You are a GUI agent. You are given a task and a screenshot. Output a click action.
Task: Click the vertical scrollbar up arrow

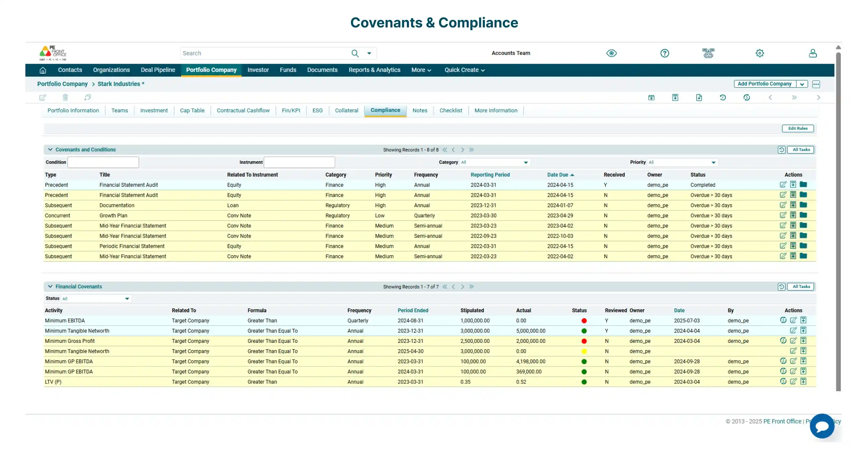click(x=838, y=47)
